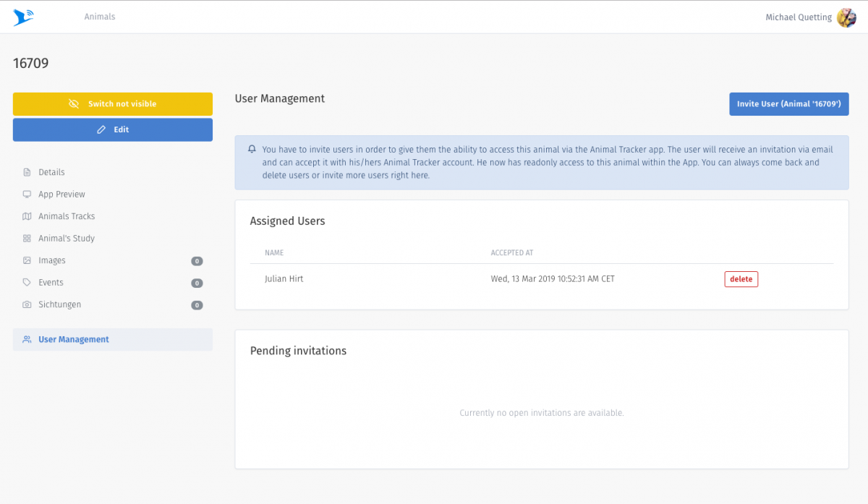Click the bell icon in the info banner
868x504 pixels.
click(x=252, y=150)
